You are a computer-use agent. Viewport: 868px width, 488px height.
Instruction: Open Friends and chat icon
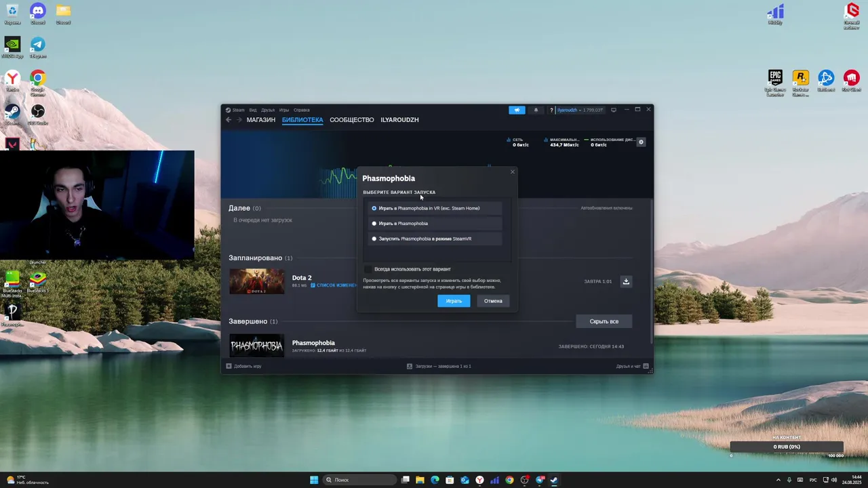click(646, 366)
